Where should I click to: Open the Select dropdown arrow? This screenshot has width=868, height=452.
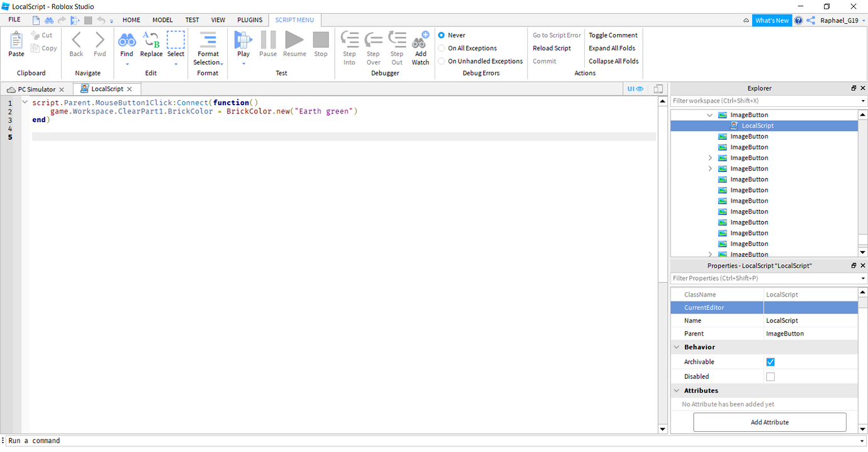point(175,64)
